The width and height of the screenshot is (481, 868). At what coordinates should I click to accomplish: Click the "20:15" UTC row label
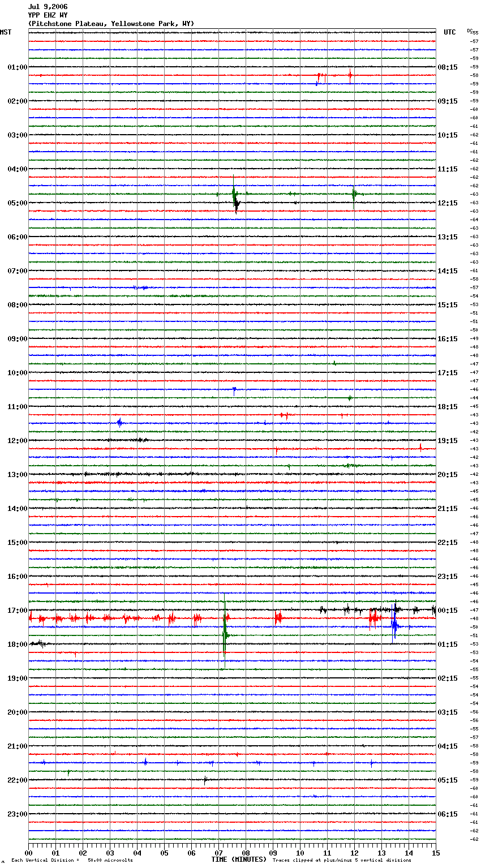pyautogui.click(x=448, y=475)
